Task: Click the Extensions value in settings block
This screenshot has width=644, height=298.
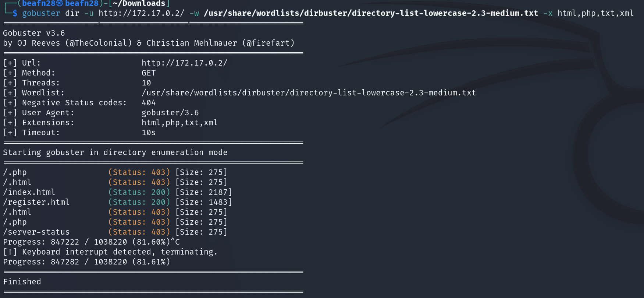Action: tap(179, 123)
